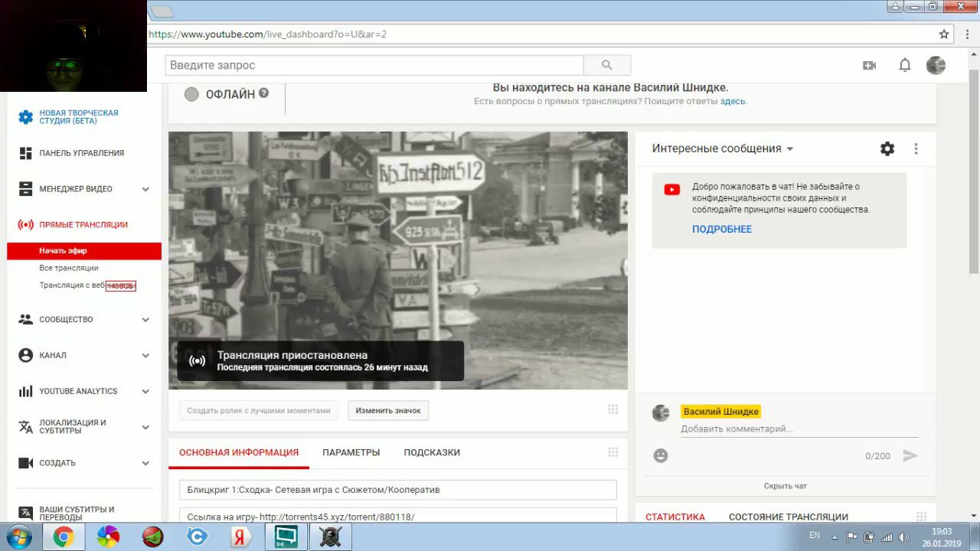Screen dimensions: 980x551
Task: Open the taskbar clock showing 19:03
Action: click(x=942, y=537)
